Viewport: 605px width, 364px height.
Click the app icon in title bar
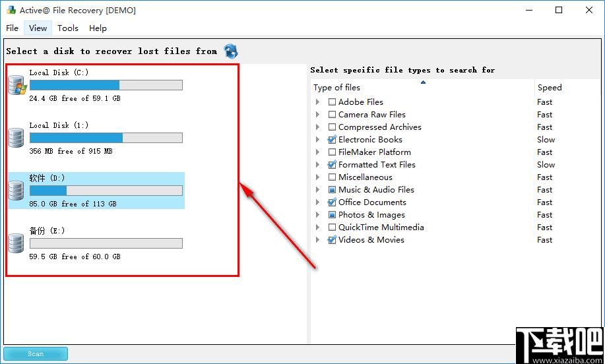[x=11, y=10]
